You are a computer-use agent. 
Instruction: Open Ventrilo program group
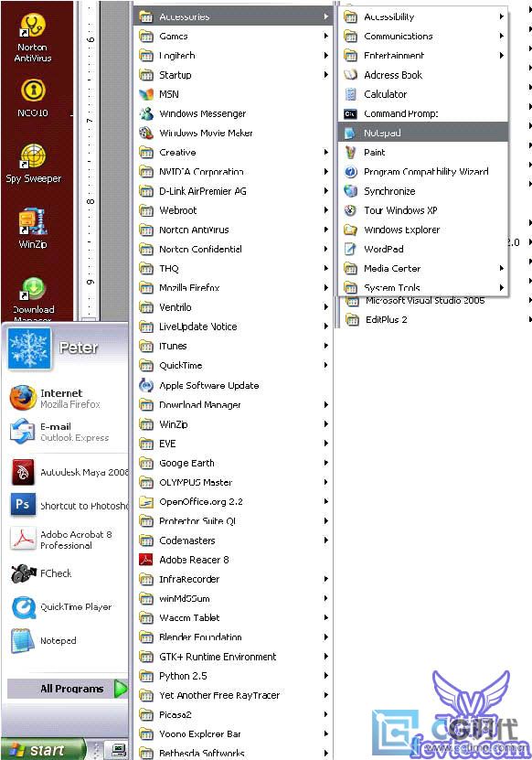233,307
